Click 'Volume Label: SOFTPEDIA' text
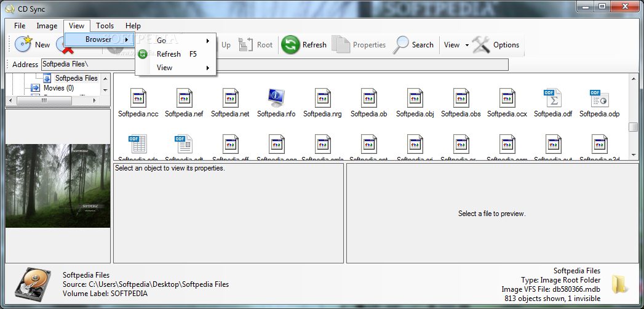 [x=105, y=294]
